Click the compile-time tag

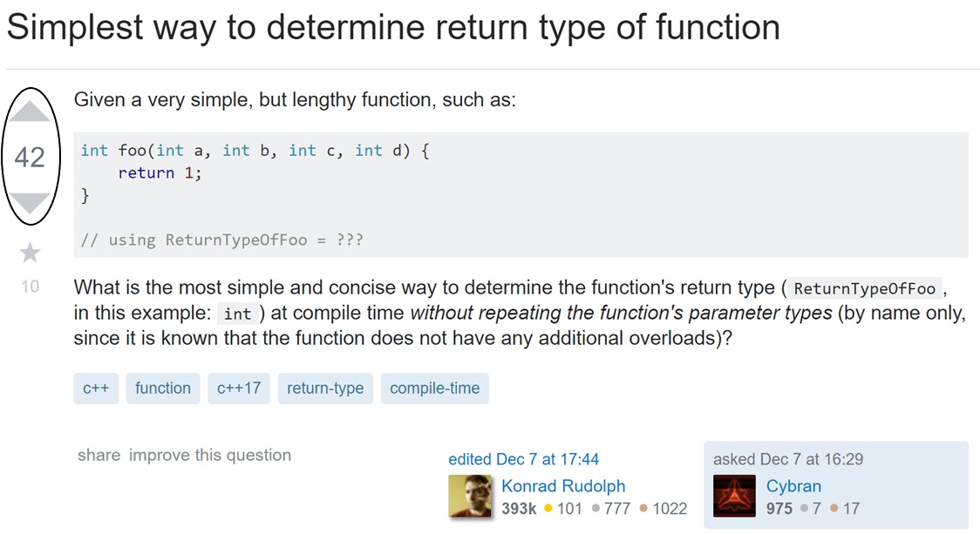pos(435,389)
